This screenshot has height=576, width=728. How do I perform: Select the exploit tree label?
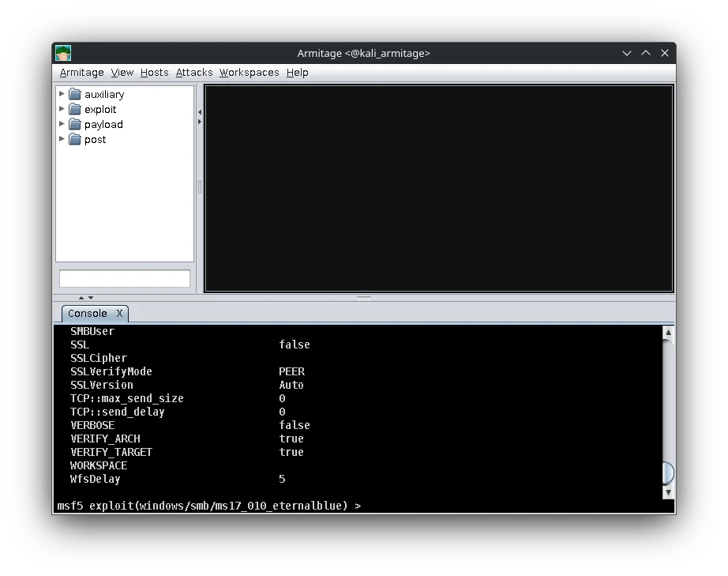coord(100,109)
